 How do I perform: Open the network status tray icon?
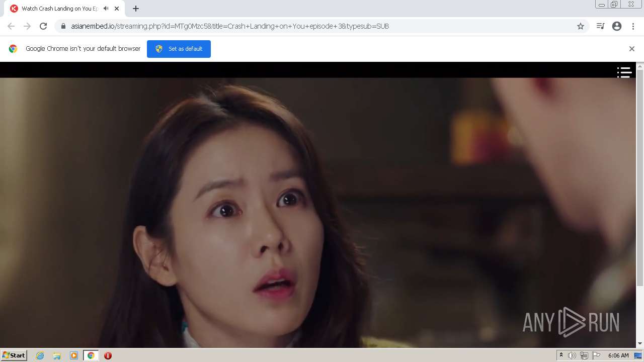584,355
